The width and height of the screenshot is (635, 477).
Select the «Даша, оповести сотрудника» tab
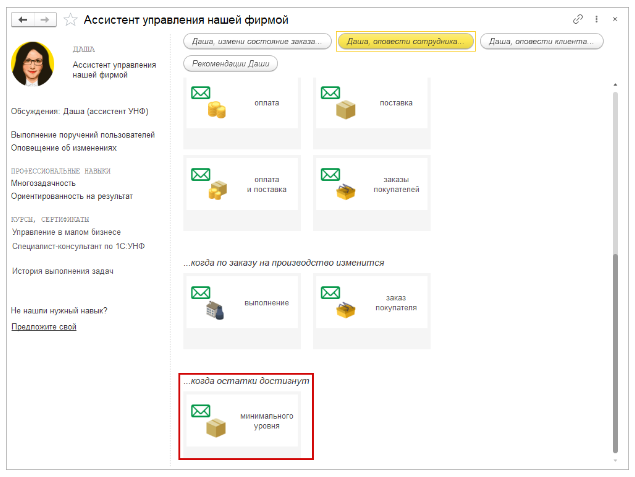[404, 41]
